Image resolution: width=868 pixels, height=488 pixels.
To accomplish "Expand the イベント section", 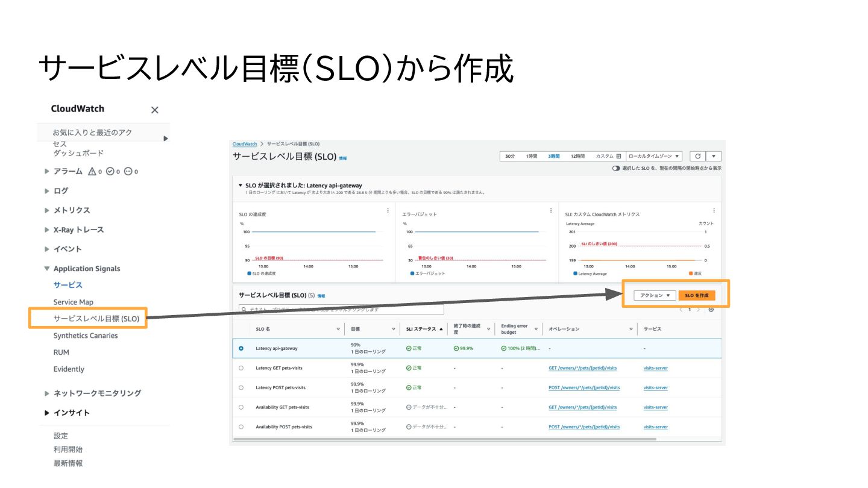I will click(47, 249).
